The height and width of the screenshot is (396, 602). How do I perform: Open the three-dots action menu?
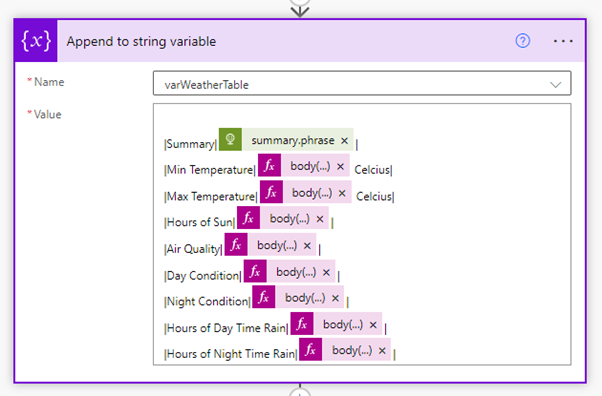point(563,41)
